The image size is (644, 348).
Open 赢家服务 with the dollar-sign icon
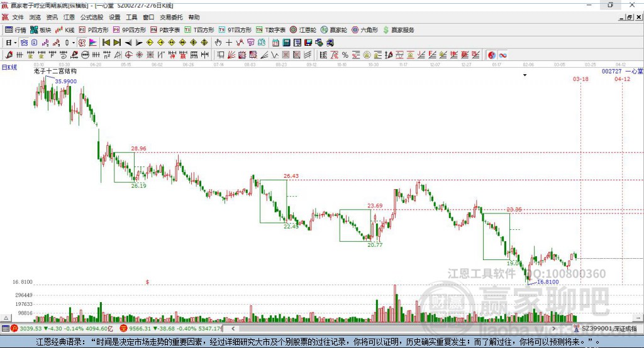click(398, 30)
